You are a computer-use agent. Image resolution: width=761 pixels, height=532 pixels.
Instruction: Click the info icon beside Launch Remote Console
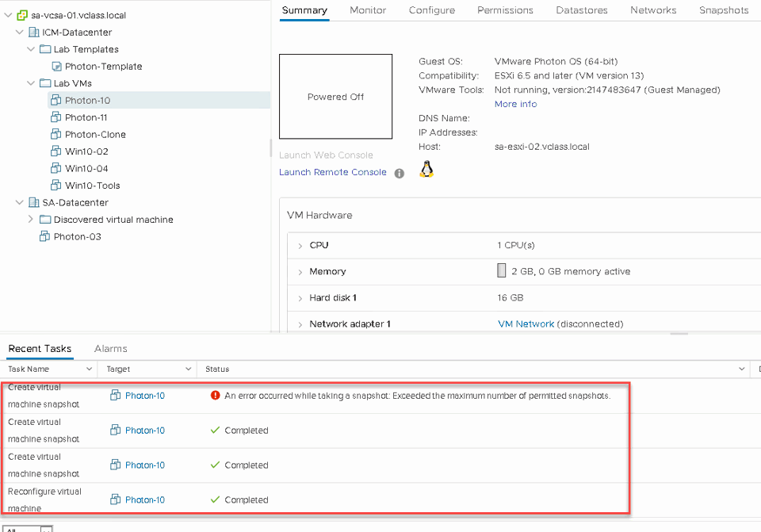tap(399, 174)
